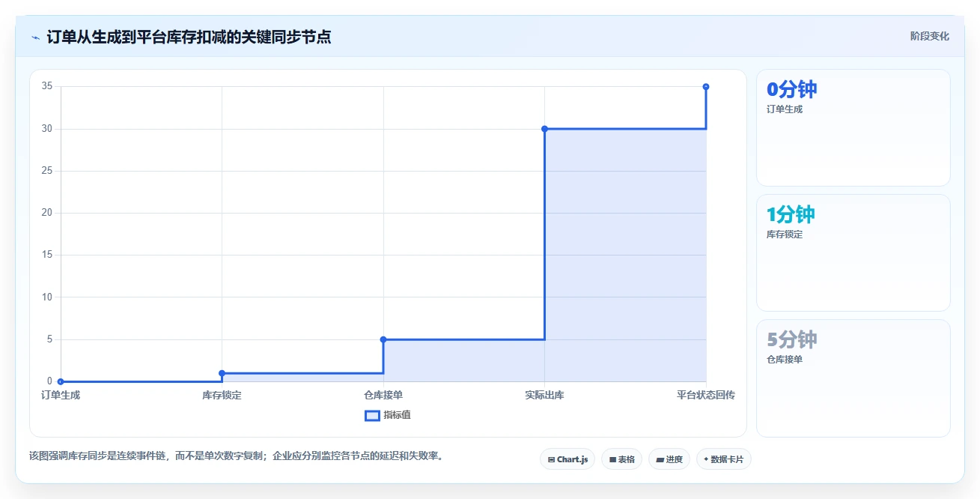Image resolution: width=980 pixels, height=499 pixels.
Task: Click the 库存锁定 x-axis label
Action: (x=222, y=395)
